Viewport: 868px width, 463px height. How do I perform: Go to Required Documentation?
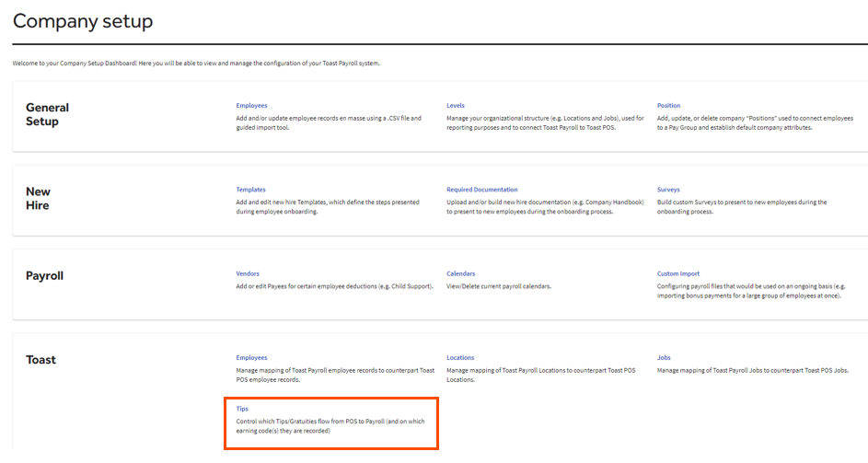481,190
